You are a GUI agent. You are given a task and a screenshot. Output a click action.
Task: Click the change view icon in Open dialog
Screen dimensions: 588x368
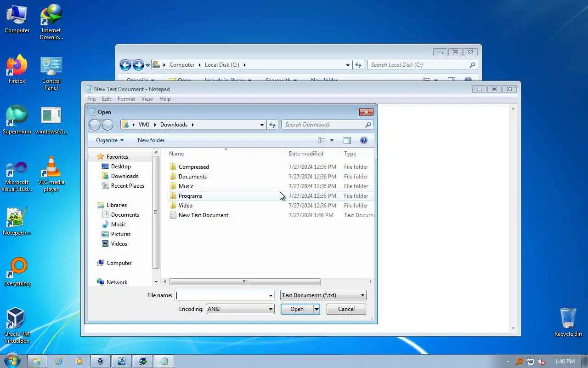click(322, 140)
